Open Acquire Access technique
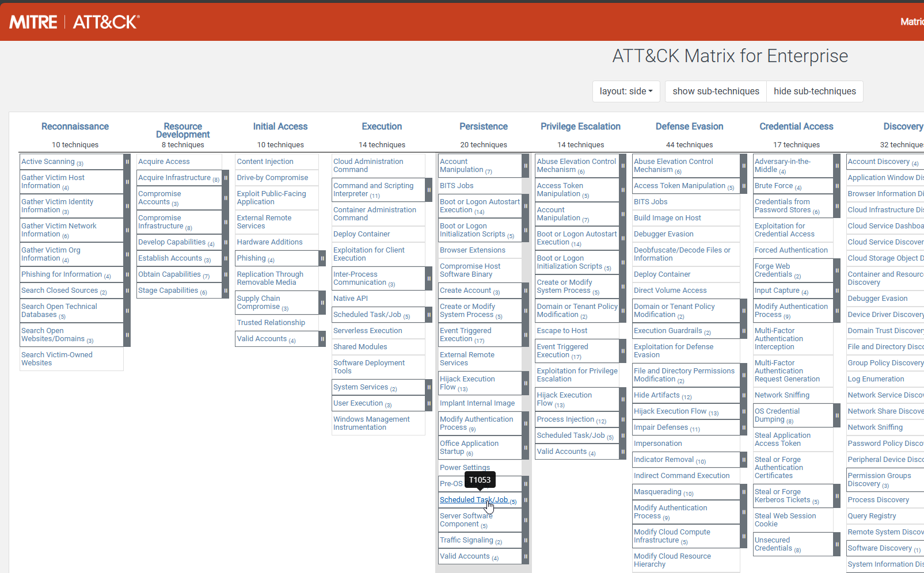The width and height of the screenshot is (924, 573). point(163,162)
